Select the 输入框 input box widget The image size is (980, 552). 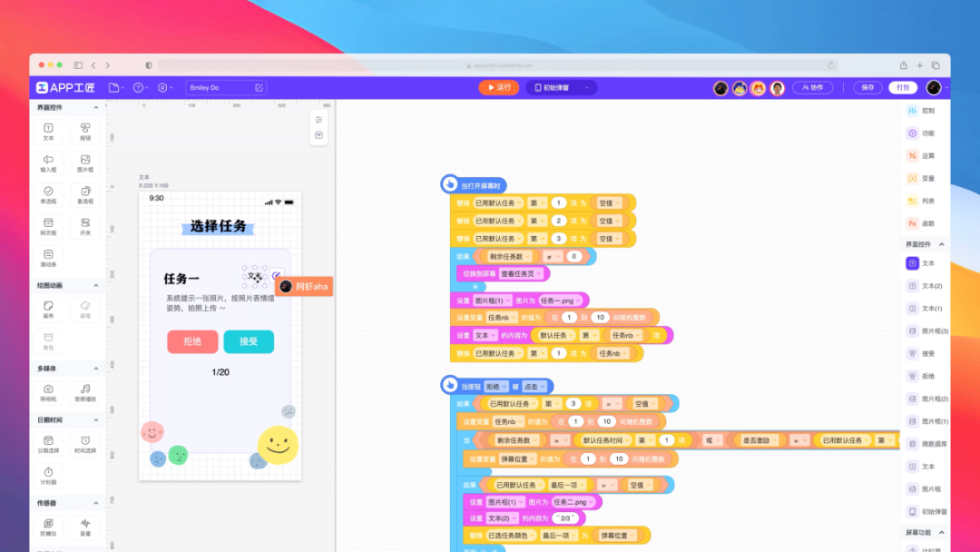click(48, 163)
